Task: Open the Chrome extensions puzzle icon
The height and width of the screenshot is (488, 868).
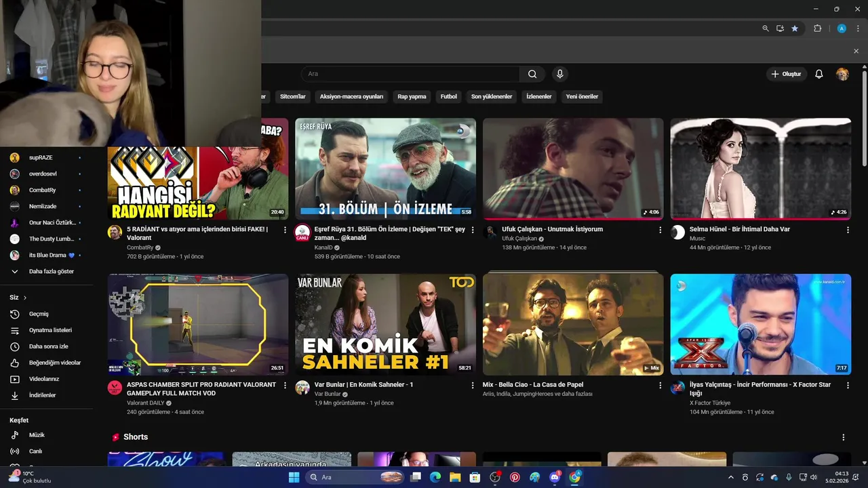Action: tap(817, 28)
